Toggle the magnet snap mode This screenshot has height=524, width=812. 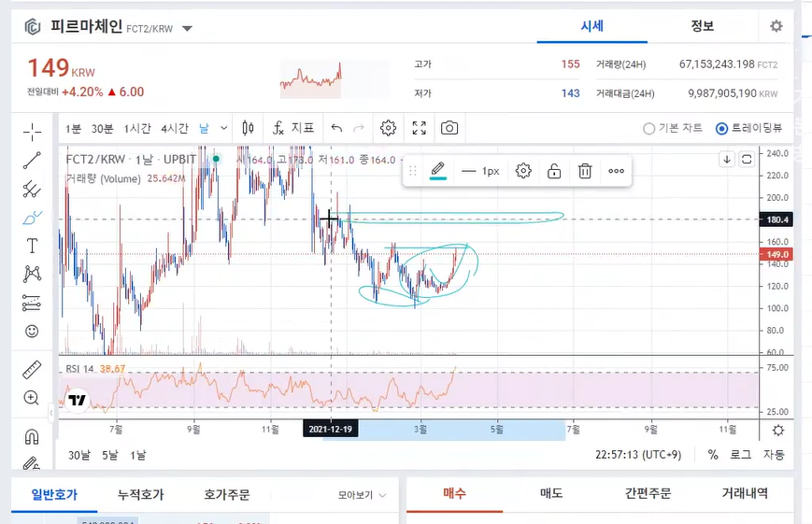click(32, 437)
